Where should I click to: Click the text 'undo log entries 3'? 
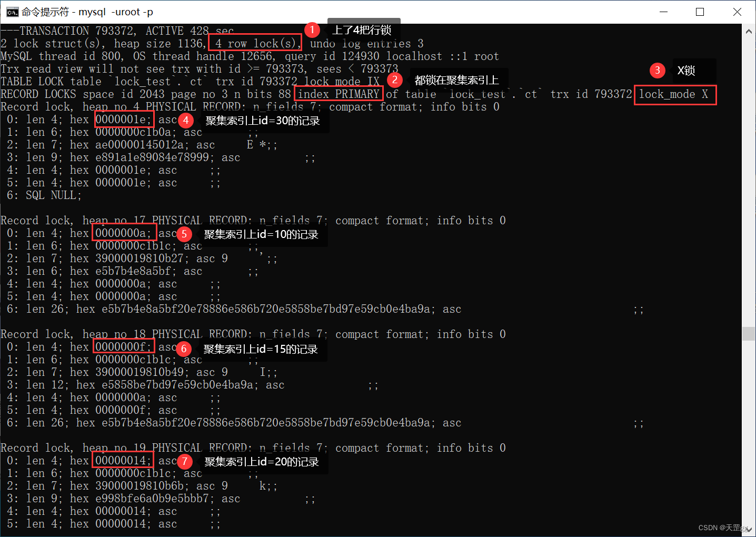click(367, 44)
